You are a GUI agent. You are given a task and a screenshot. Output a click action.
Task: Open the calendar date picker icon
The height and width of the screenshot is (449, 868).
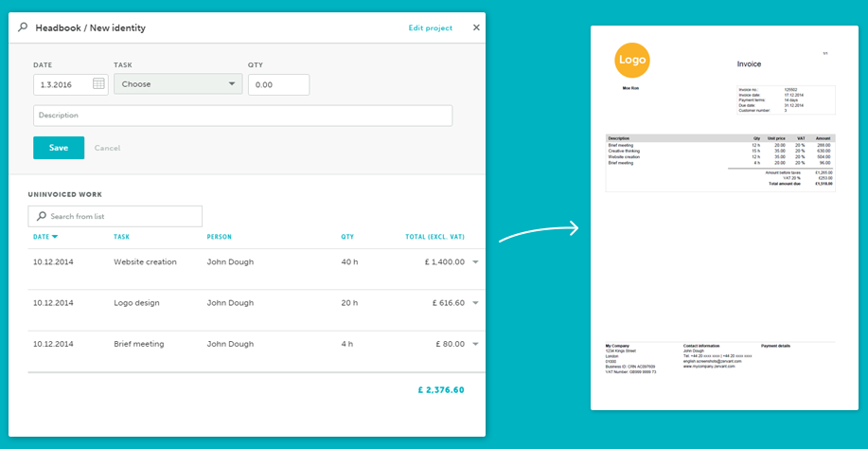[99, 84]
